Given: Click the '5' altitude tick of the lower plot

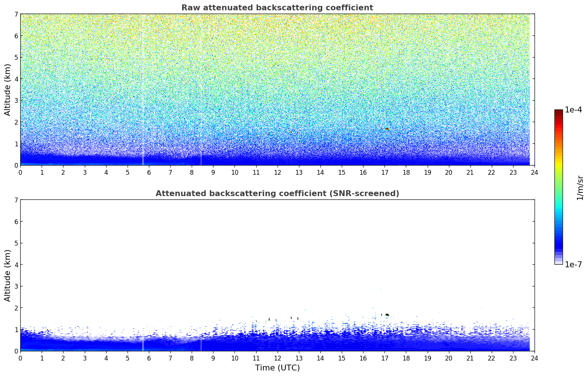Looking at the screenshot, I should click(x=16, y=243).
